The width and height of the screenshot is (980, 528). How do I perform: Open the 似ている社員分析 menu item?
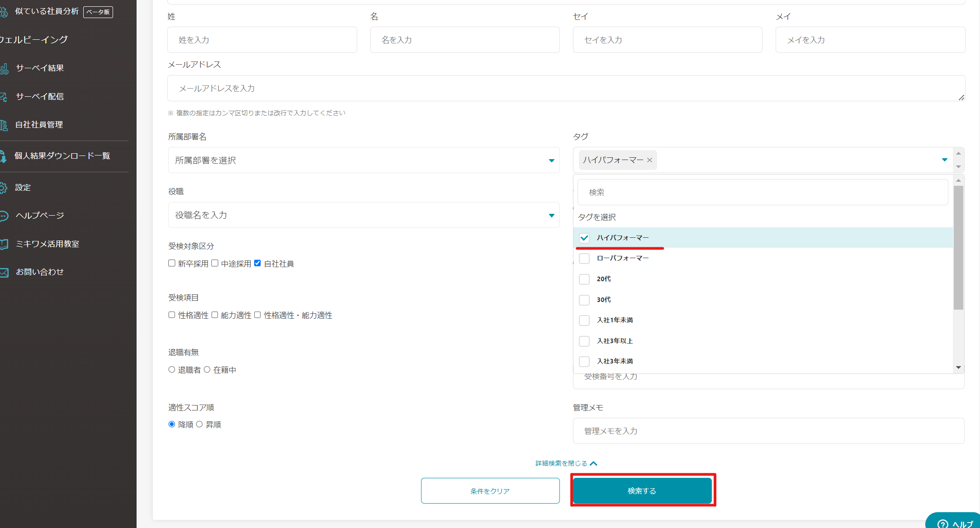(47, 11)
